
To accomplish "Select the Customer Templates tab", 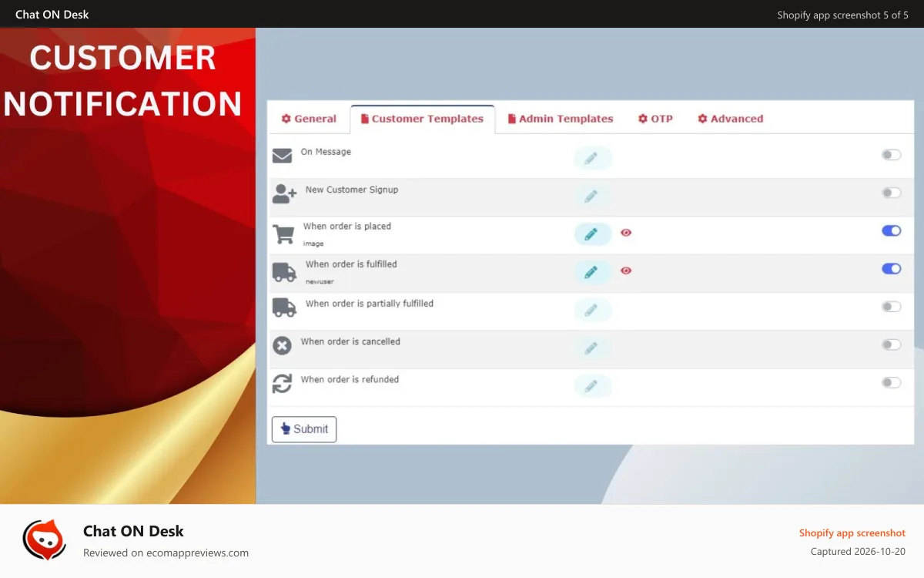I will tap(422, 119).
